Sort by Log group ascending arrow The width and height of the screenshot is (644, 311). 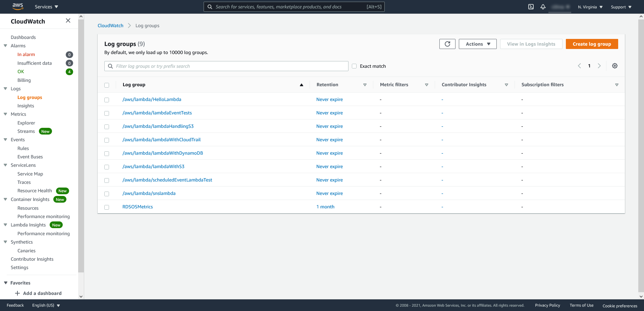point(302,85)
